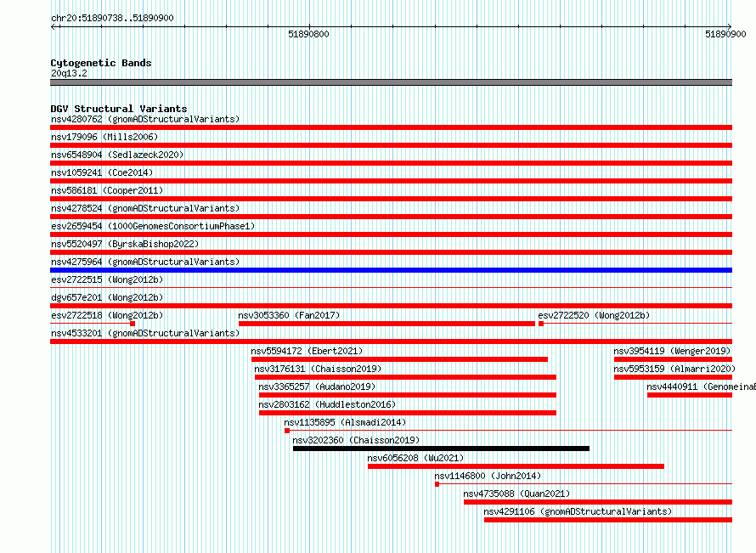
Task: Click nsv4735088 (Quan2021) label
Action: tap(516, 494)
